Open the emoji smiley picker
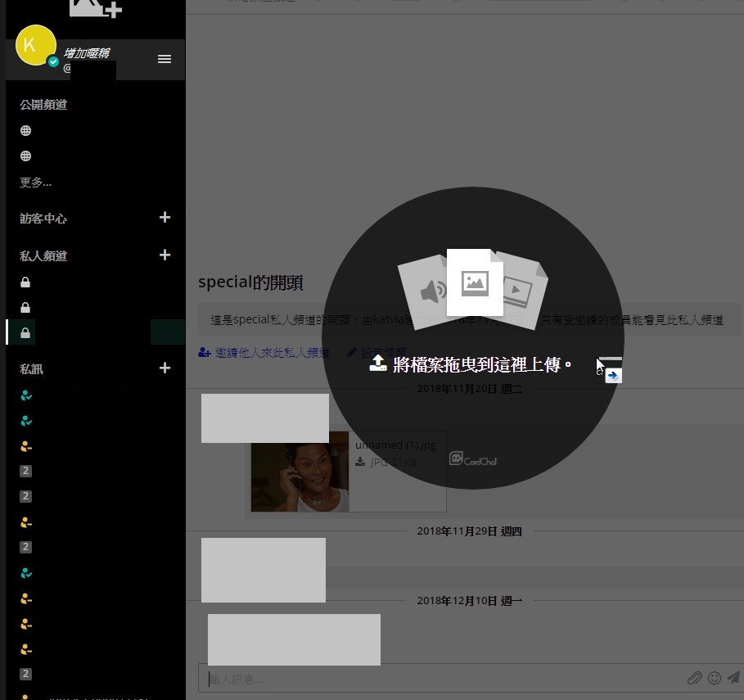 714,678
